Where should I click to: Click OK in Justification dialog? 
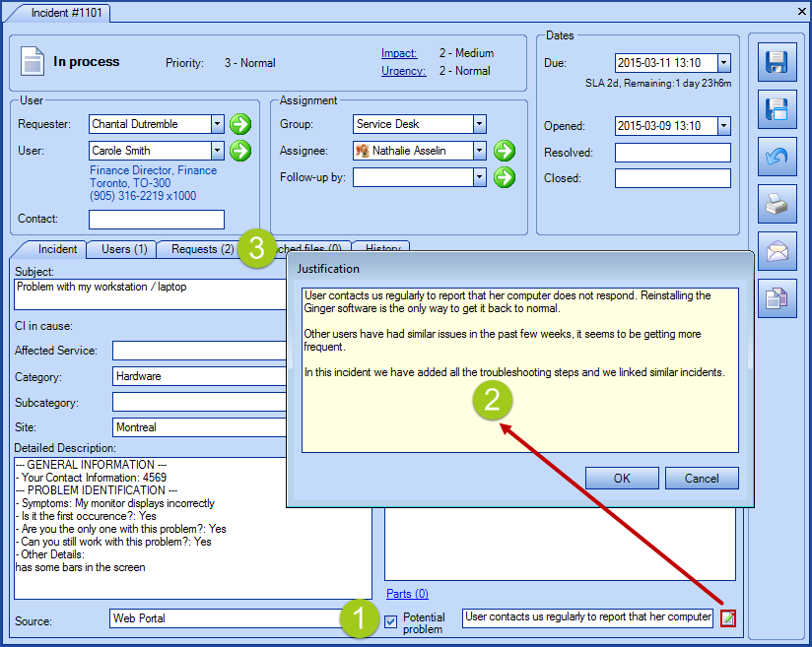(622, 478)
